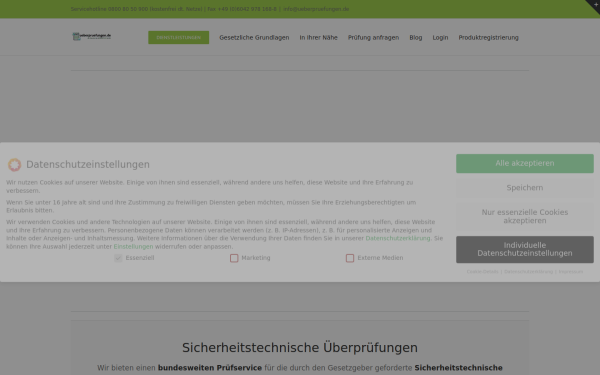Go to In Ihrer Nähe page
600x375 pixels.
pyautogui.click(x=318, y=38)
